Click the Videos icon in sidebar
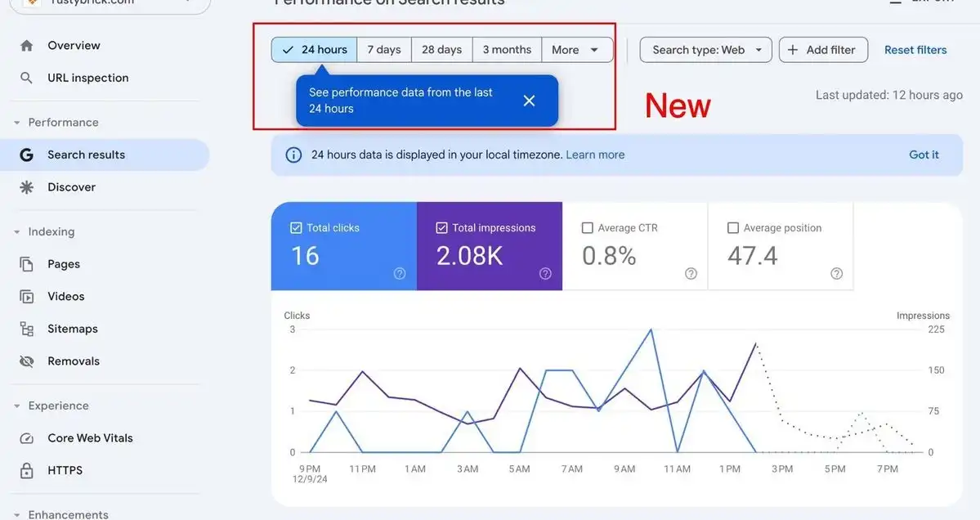This screenshot has width=980, height=520. coord(26,297)
